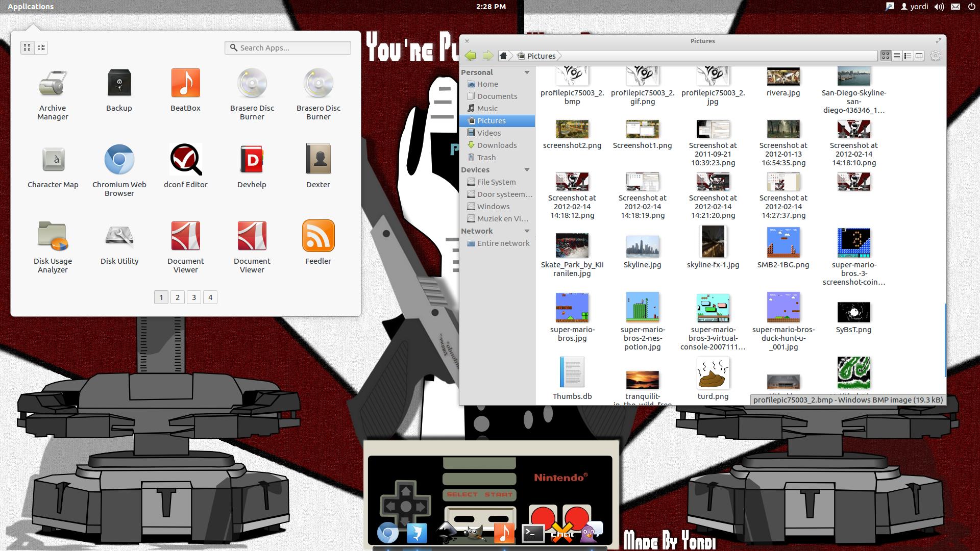Open the power menu in the top panel
Viewport: 980px width, 551px height.
tap(971, 7)
